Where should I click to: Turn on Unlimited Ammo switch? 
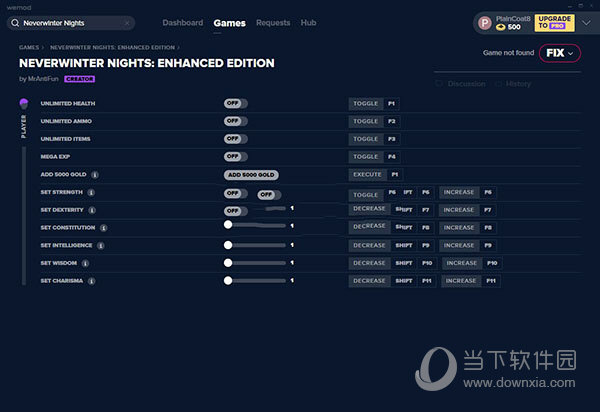[x=235, y=121]
